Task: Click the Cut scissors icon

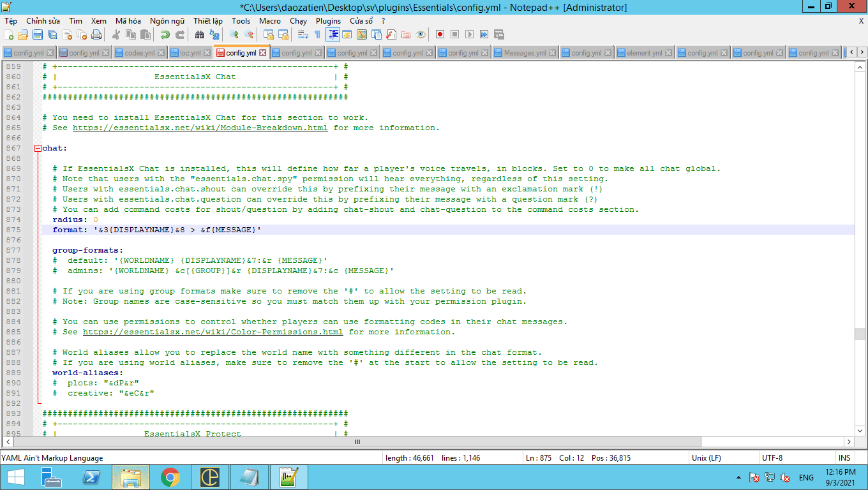Action: pos(116,34)
